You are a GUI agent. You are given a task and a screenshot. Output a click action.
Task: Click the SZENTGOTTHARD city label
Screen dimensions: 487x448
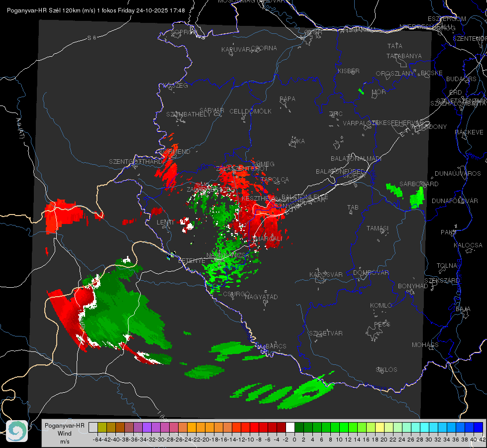click(136, 162)
